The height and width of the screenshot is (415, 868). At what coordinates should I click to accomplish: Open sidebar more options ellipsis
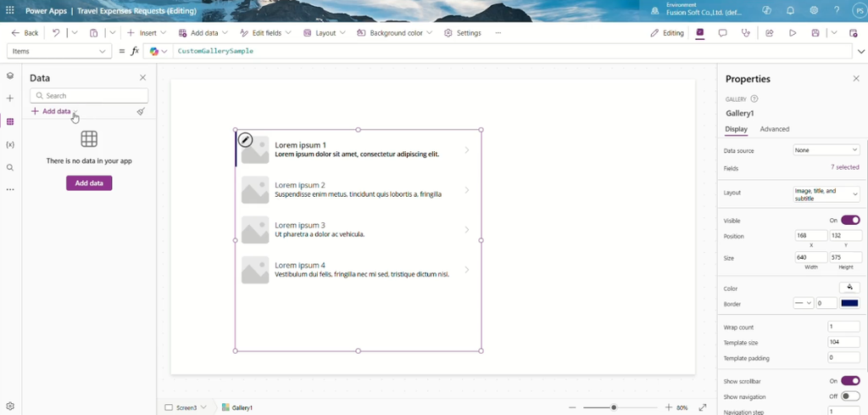[x=10, y=189]
